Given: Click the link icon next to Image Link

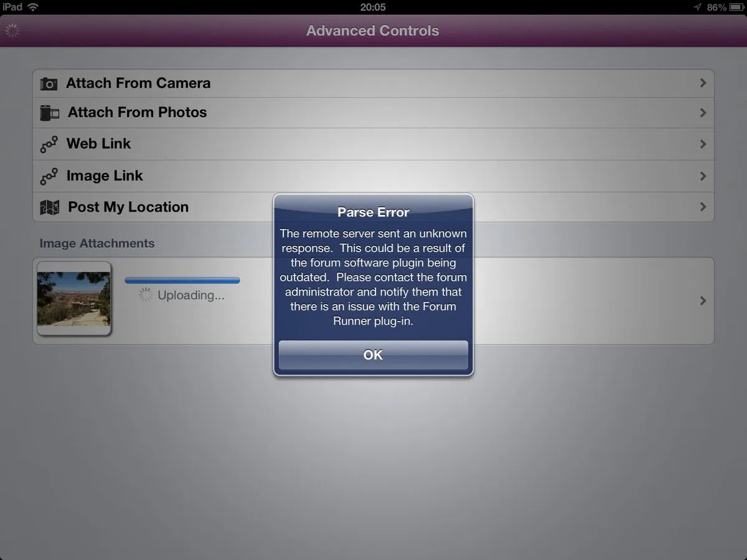Looking at the screenshot, I should tap(49, 177).
